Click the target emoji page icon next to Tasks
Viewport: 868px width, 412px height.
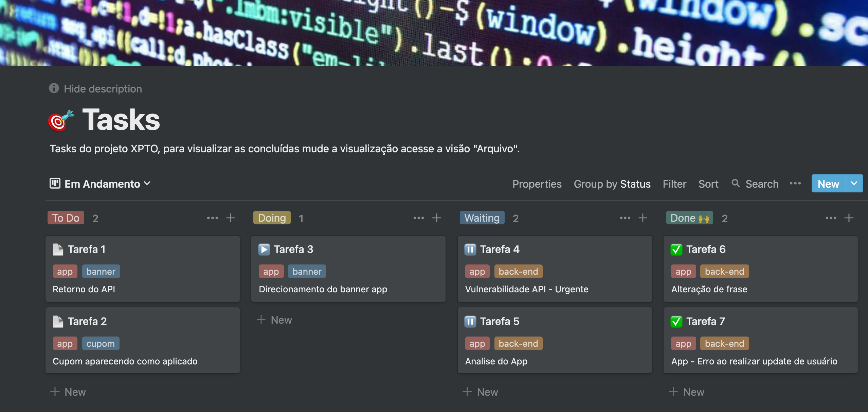61,120
